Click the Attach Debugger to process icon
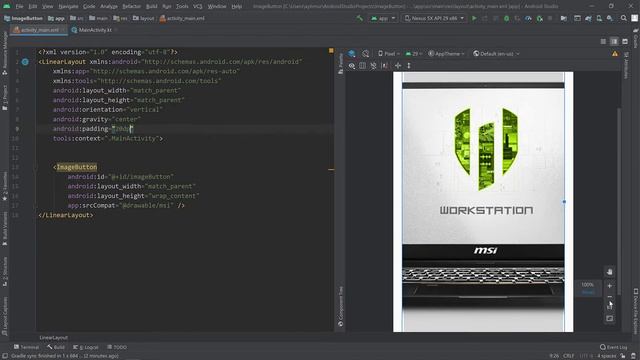This screenshot has width=640, height=360. [540, 18]
